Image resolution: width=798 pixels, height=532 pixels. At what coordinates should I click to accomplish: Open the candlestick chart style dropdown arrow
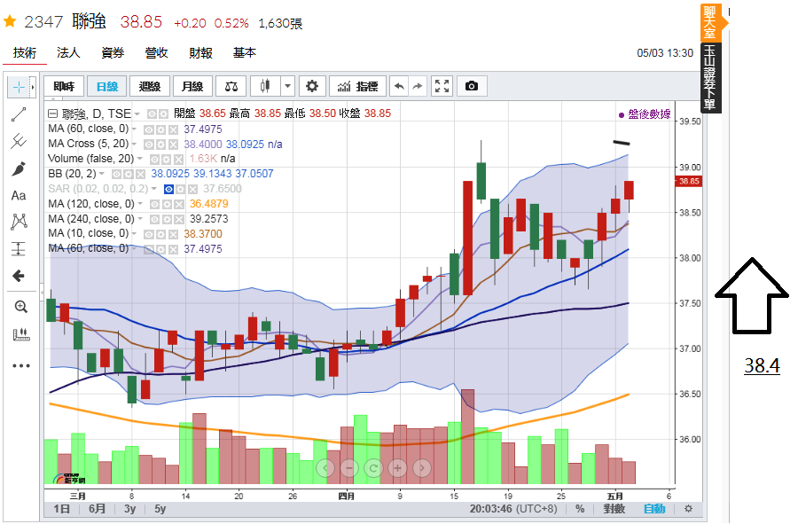point(287,86)
